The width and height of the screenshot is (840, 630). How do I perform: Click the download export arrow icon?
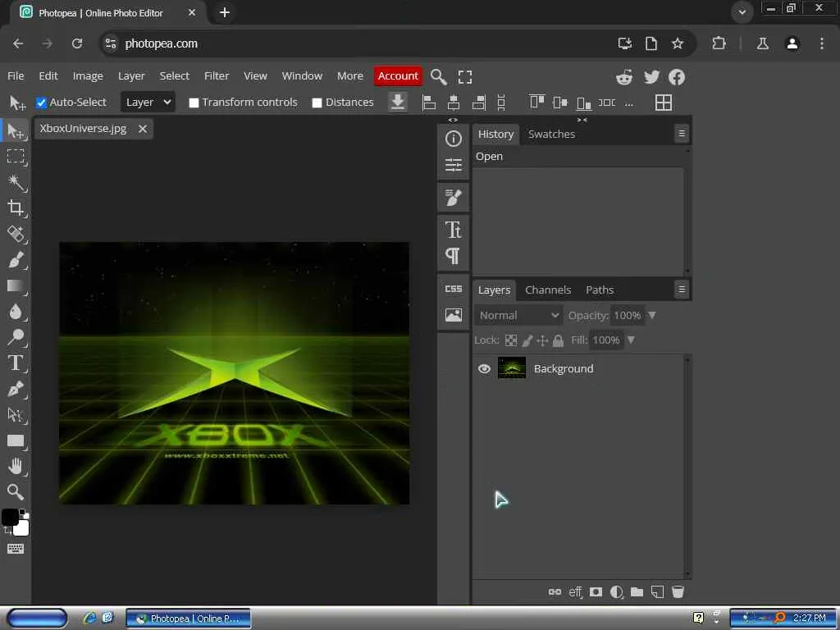click(x=398, y=102)
